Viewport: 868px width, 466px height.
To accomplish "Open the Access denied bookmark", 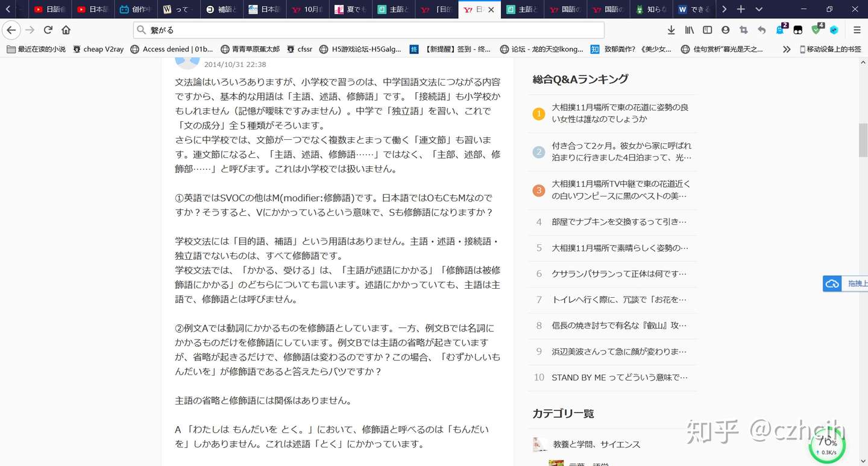I will pyautogui.click(x=172, y=49).
